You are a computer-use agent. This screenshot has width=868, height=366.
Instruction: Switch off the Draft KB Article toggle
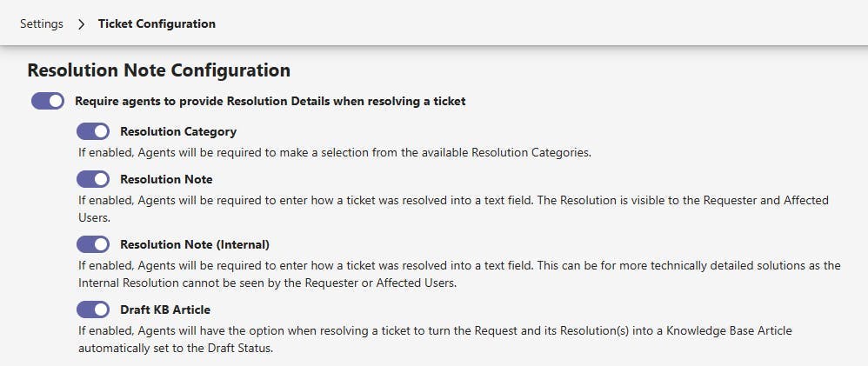93,309
